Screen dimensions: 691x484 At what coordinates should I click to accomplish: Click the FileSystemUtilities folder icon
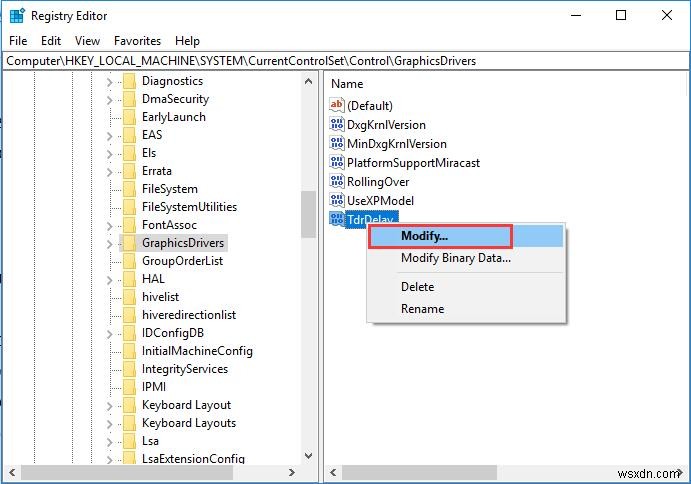coord(130,207)
